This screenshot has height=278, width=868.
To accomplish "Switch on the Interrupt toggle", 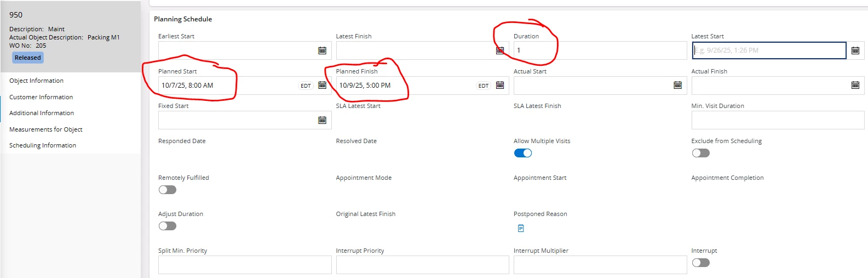I will pyautogui.click(x=700, y=263).
